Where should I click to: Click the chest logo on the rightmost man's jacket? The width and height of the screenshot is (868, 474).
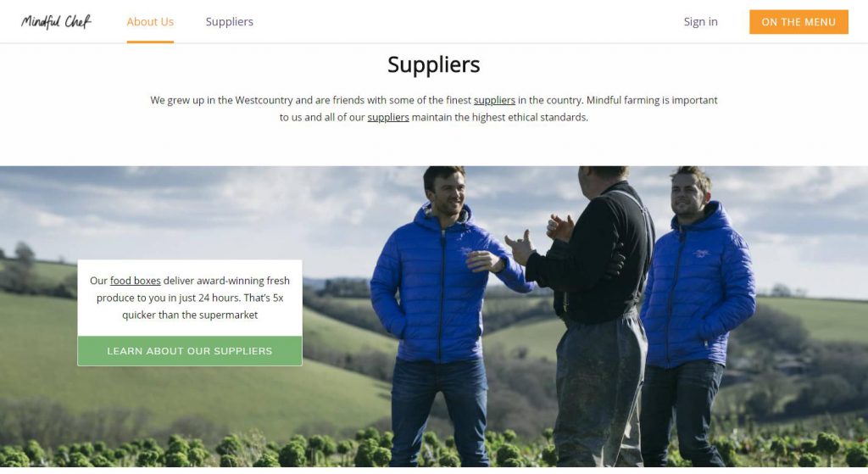point(702,253)
